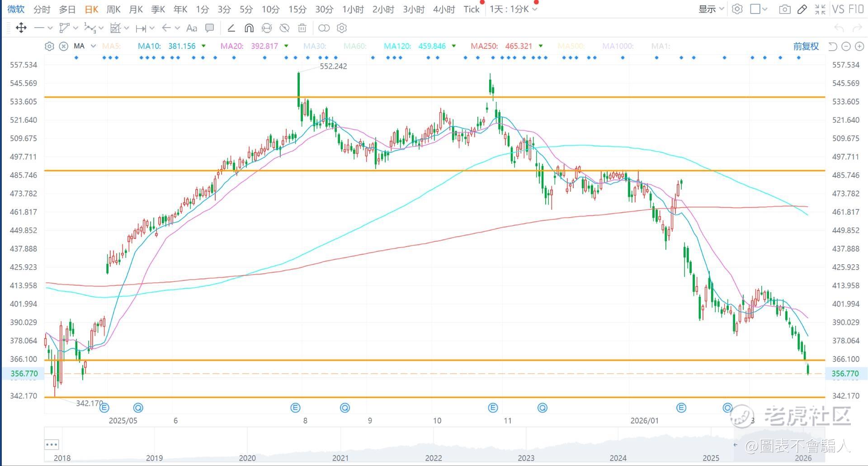Viewport: 868px width, 466px height.
Task: Choose the channel shape drawing tool
Action: click(65, 28)
